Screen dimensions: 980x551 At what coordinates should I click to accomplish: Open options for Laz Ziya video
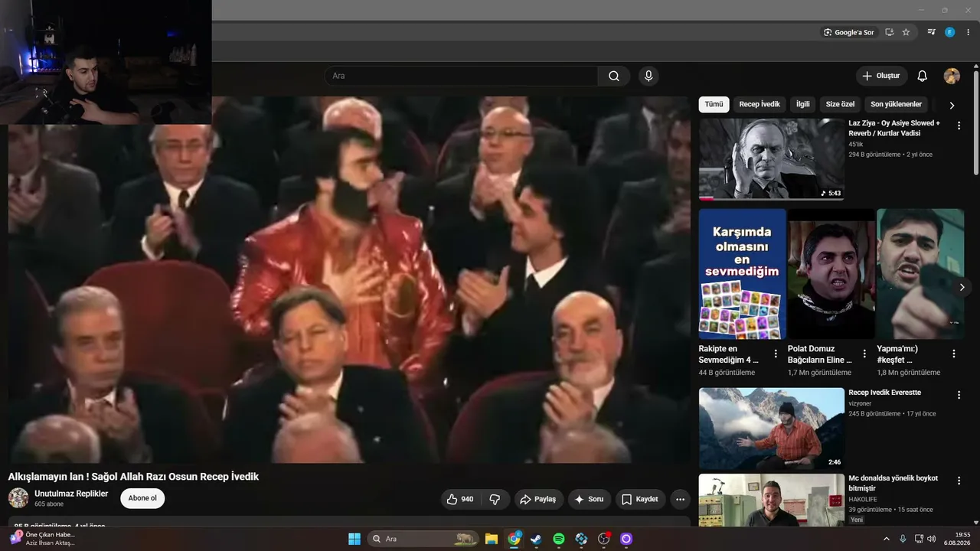click(x=959, y=126)
